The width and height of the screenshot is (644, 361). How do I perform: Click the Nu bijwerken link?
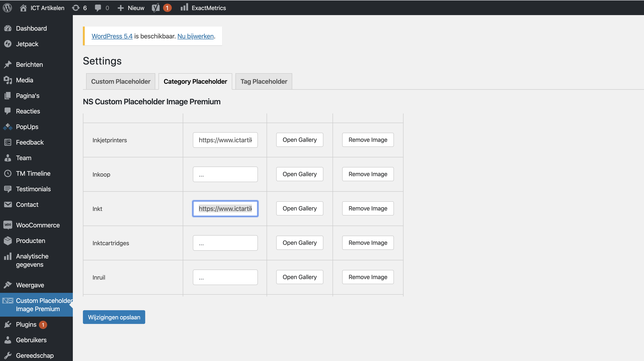pyautogui.click(x=196, y=36)
